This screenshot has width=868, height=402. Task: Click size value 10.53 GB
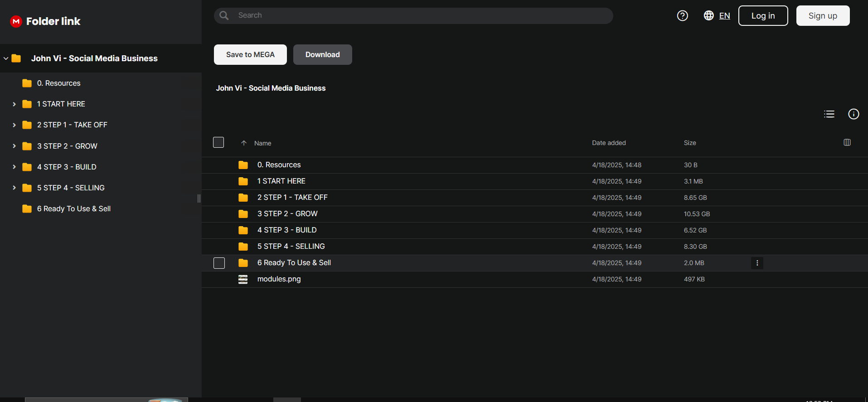[x=697, y=214]
